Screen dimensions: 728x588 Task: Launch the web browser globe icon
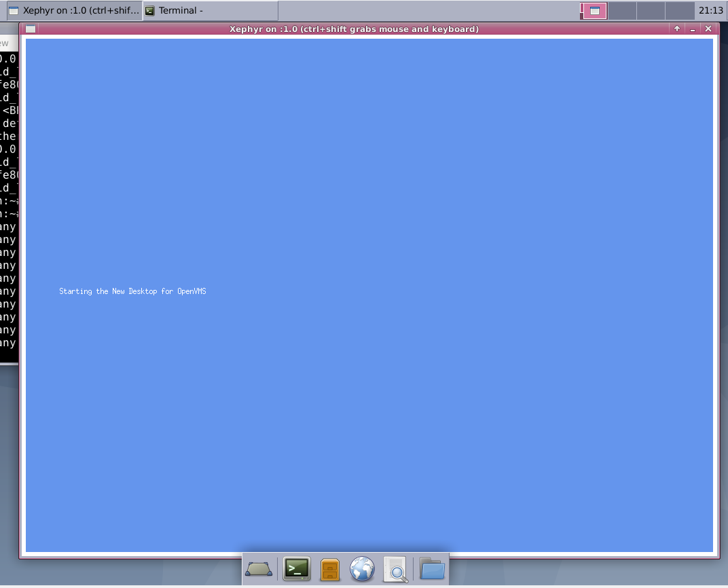362,569
